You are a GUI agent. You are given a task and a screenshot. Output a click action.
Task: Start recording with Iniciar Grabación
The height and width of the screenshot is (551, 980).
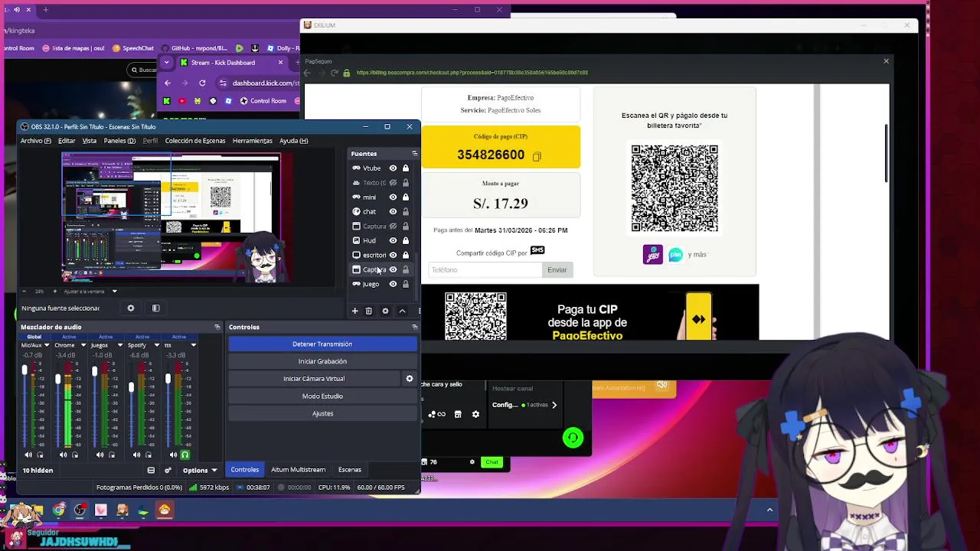[x=322, y=361]
